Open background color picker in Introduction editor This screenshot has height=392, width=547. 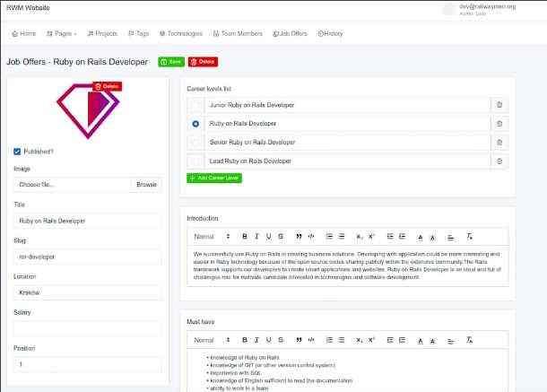click(432, 238)
